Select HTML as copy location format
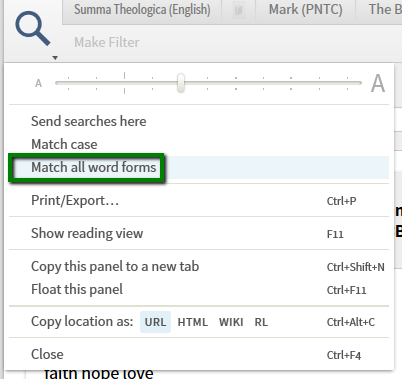The width and height of the screenshot is (402, 379). tap(193, 322)
